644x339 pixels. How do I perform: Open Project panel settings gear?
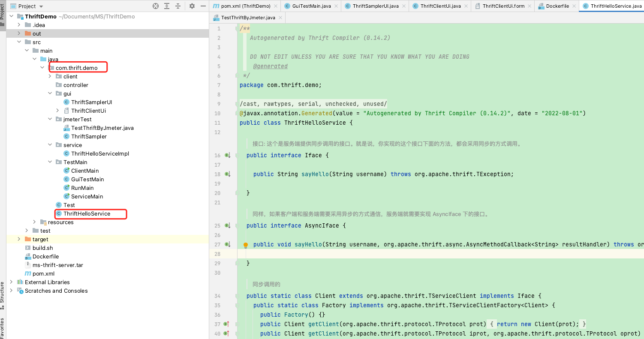[192, 6]
